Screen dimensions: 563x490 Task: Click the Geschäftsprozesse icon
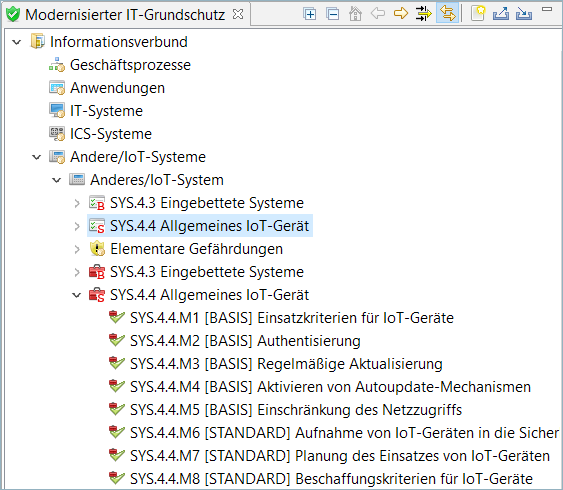point(57,65)
